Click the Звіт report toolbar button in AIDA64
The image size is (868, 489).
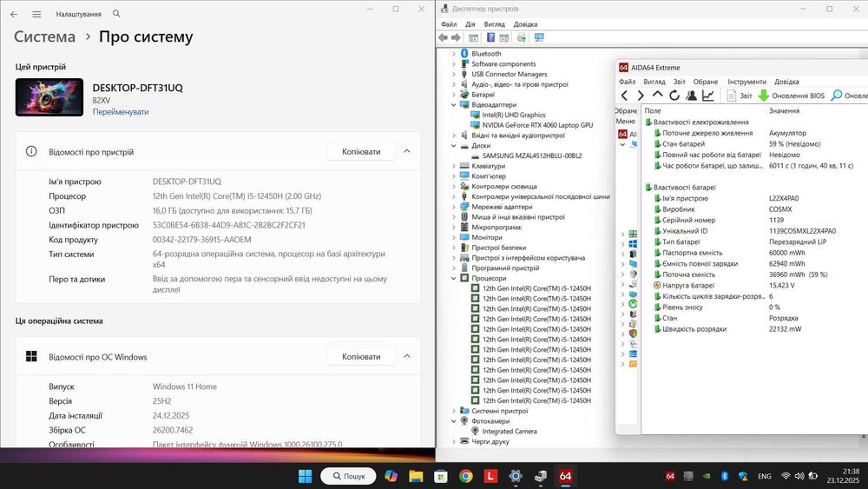[739, 96]
